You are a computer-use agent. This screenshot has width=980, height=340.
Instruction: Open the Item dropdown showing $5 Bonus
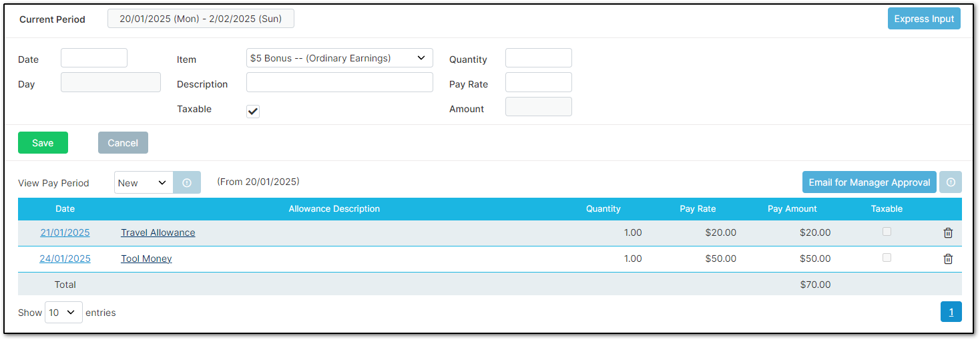pyautogui.click(x=340, y=58)
